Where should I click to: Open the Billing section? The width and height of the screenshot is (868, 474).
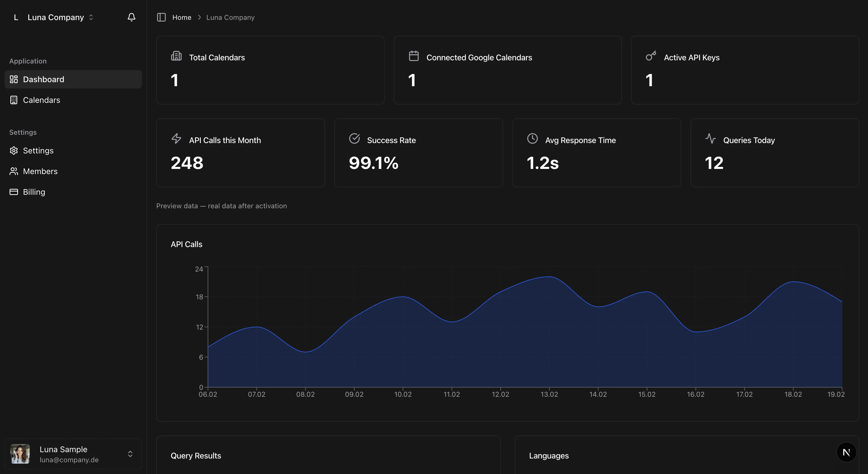pos(34,192)
